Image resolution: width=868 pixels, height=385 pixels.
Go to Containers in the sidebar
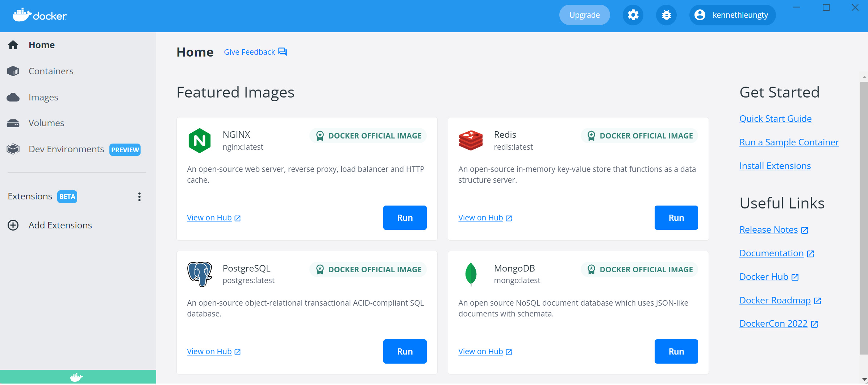coord(51,71)
